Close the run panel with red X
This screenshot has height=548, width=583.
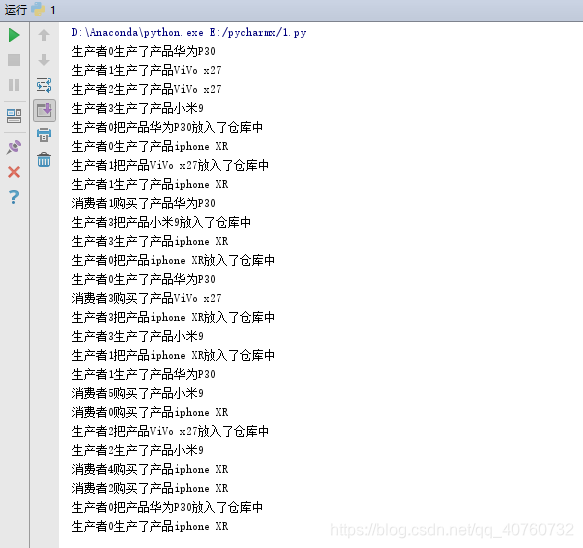pyautogui.click(x=14, y=172)
